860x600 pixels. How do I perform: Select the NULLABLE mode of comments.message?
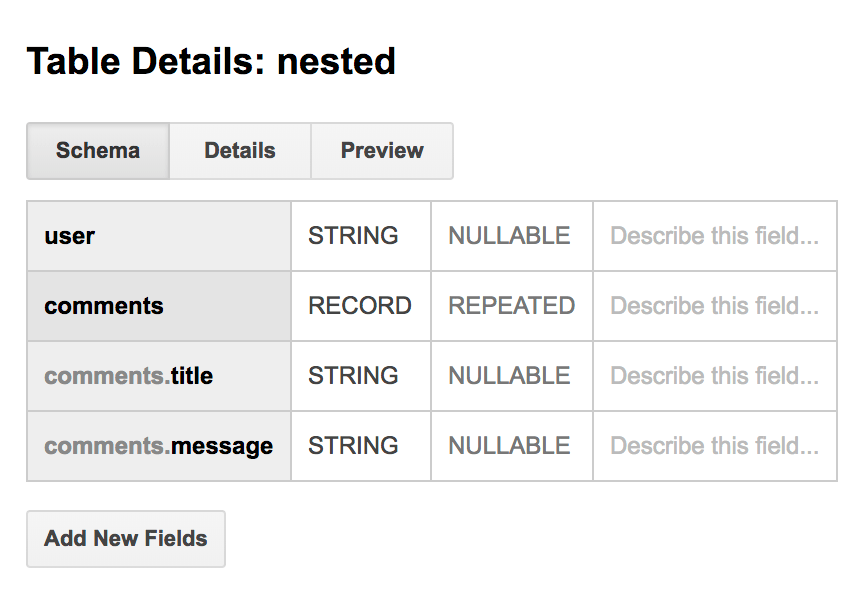511,446
